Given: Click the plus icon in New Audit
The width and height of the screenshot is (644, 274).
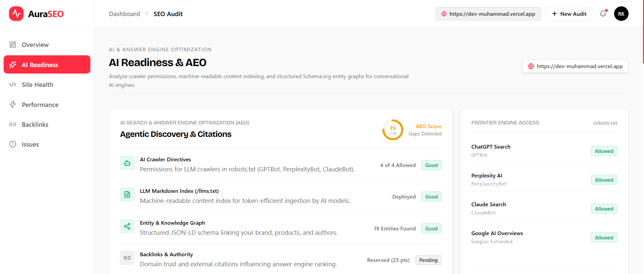Looking at the screenshot, I should click(x=554, y=14).
